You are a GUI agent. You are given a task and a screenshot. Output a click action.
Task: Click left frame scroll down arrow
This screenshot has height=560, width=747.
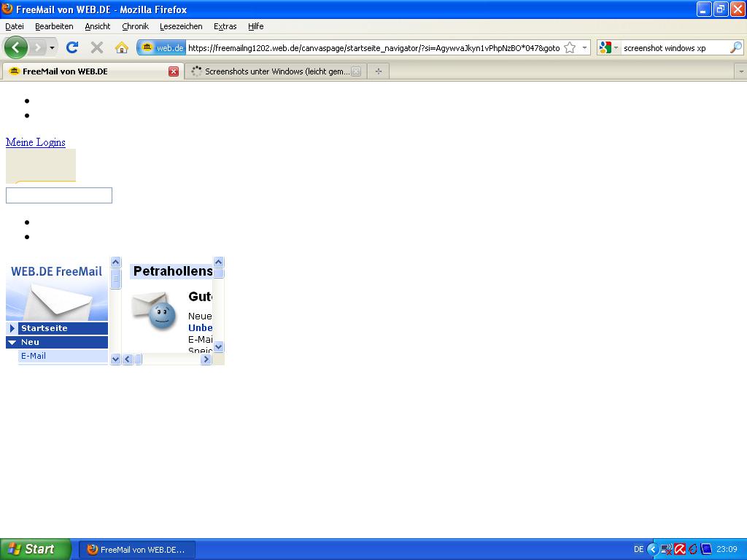pyautogui.click(x=116, y=359)
